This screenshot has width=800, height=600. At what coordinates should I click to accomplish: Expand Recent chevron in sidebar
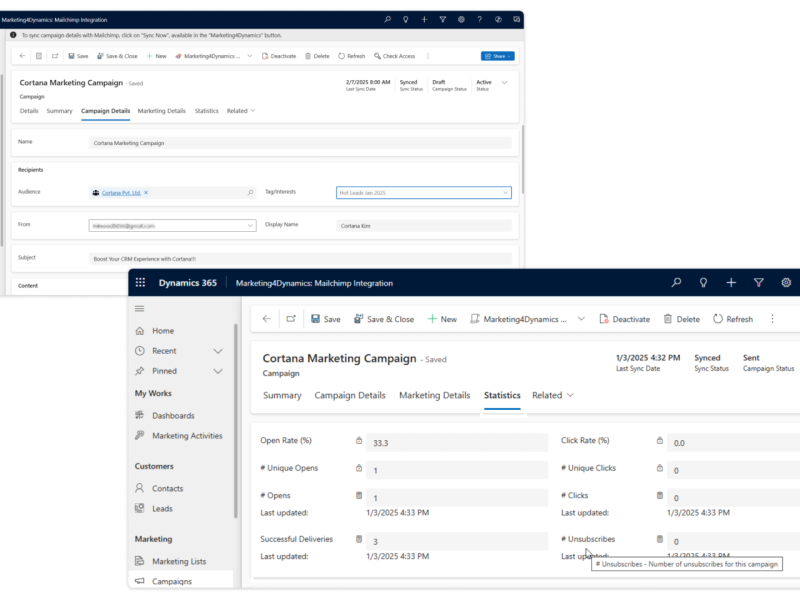pyautogui.click(x=218, y=351)
